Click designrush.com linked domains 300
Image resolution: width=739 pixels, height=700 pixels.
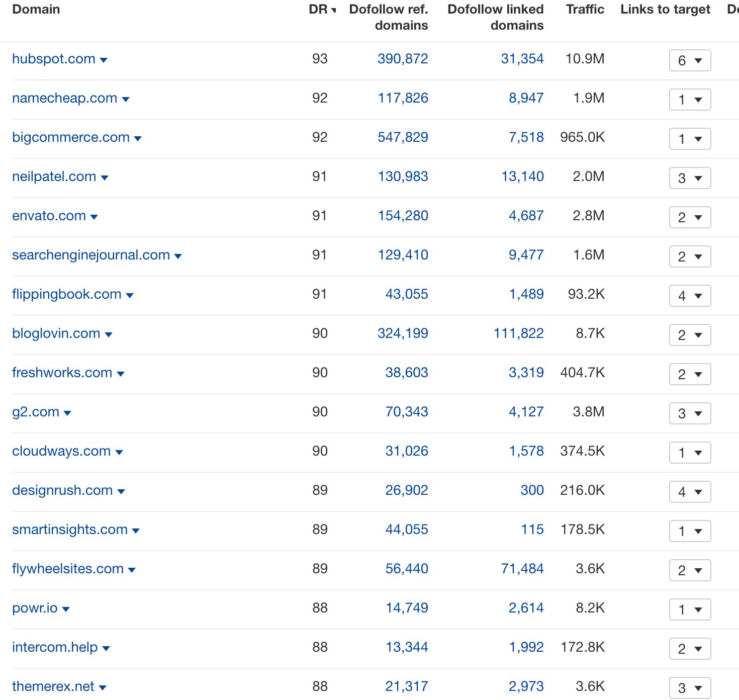click(532, 490)
